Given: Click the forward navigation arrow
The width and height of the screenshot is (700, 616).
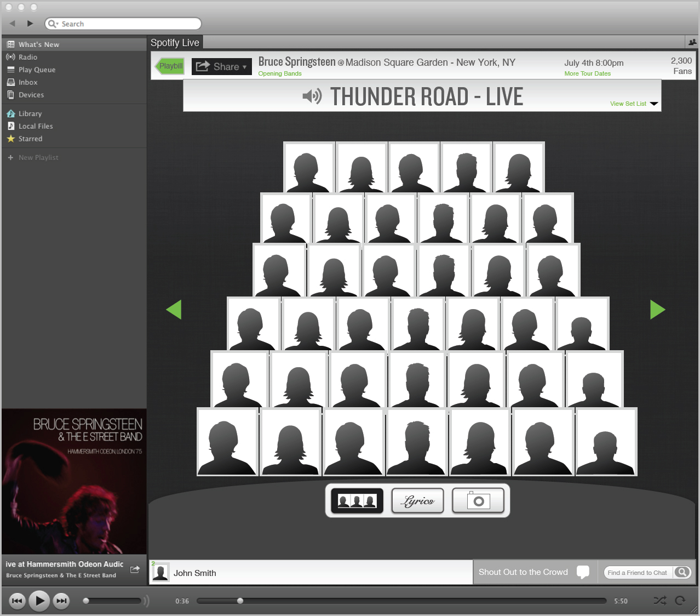Looking at the screenshot, I should coord(30,24).
